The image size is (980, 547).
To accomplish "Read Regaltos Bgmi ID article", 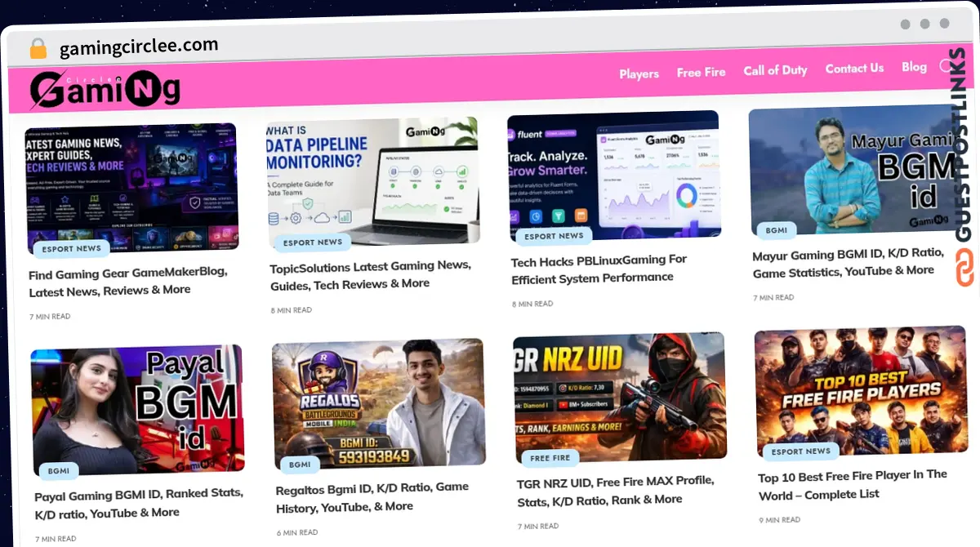I will coord(372,496).
